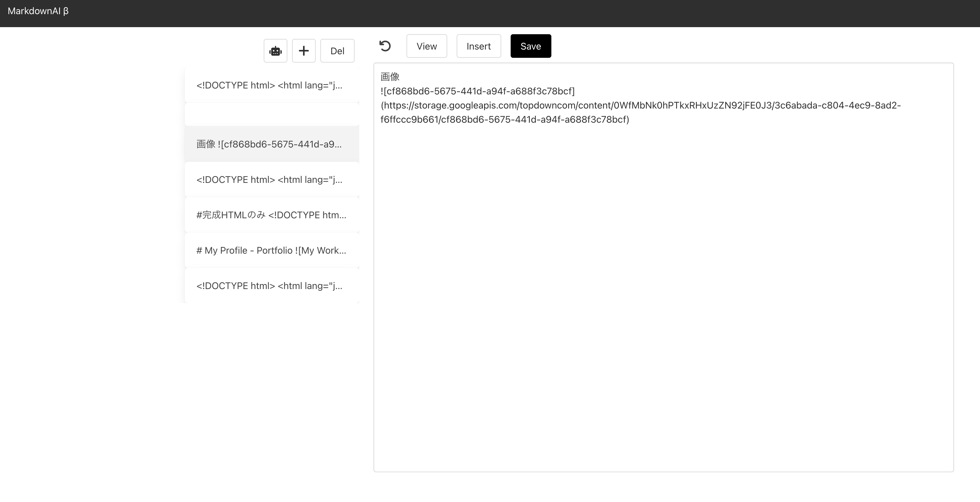The width and height of the screenshot is (980, 502).
Task: Click the f6ffccc9b661 last line of text
Action: [x=504, y=119]
